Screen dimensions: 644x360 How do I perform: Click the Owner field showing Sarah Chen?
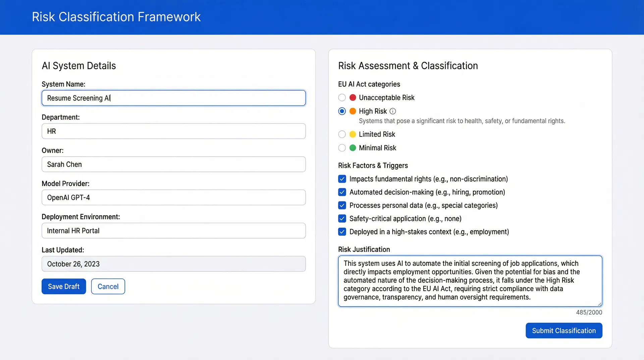[173, 164]
